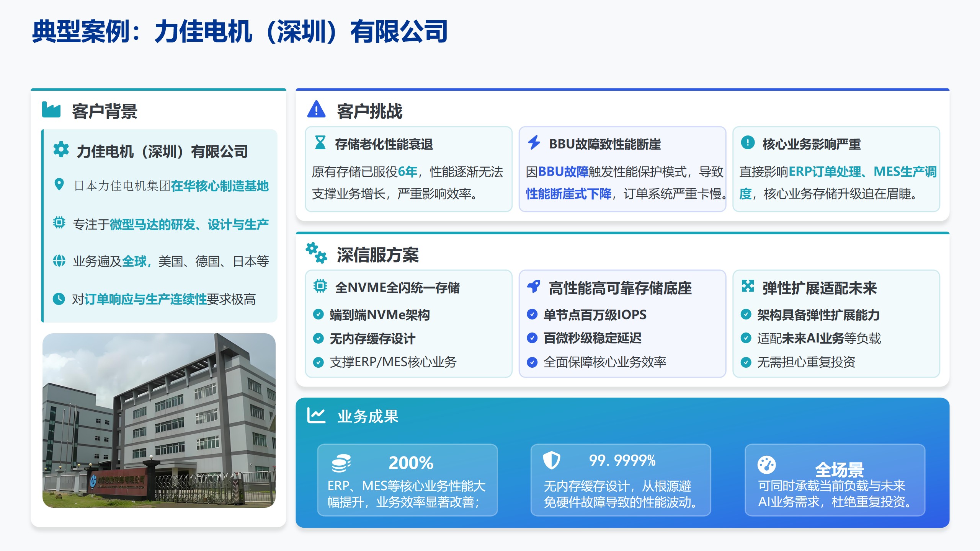Click the check icon beside 无内存缓存设计
Screen dimensions: 980x551
[318, 338]
